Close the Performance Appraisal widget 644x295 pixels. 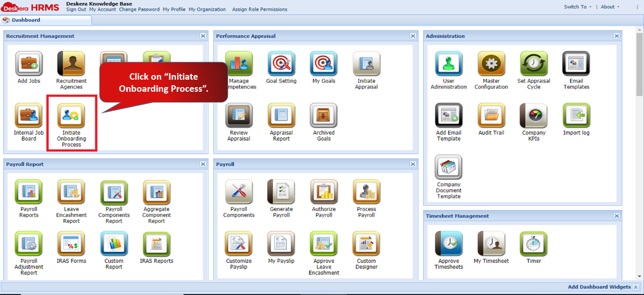tap(413, 36)
